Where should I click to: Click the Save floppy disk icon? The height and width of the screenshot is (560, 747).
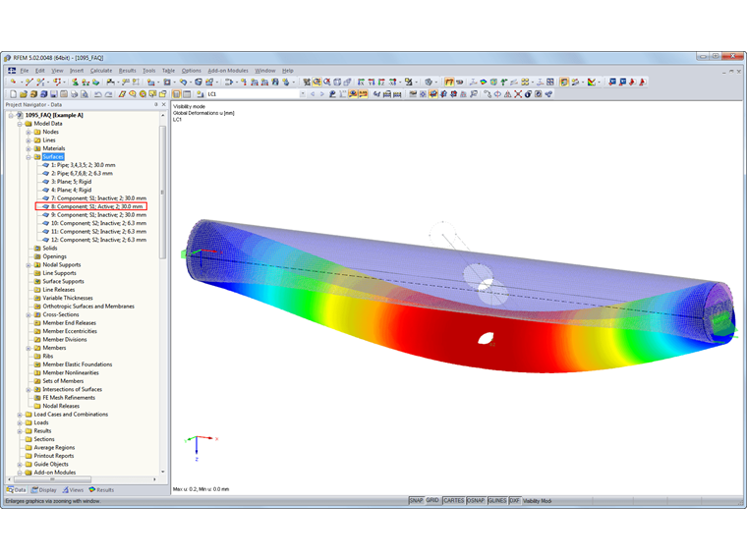(x=54, y=94)
